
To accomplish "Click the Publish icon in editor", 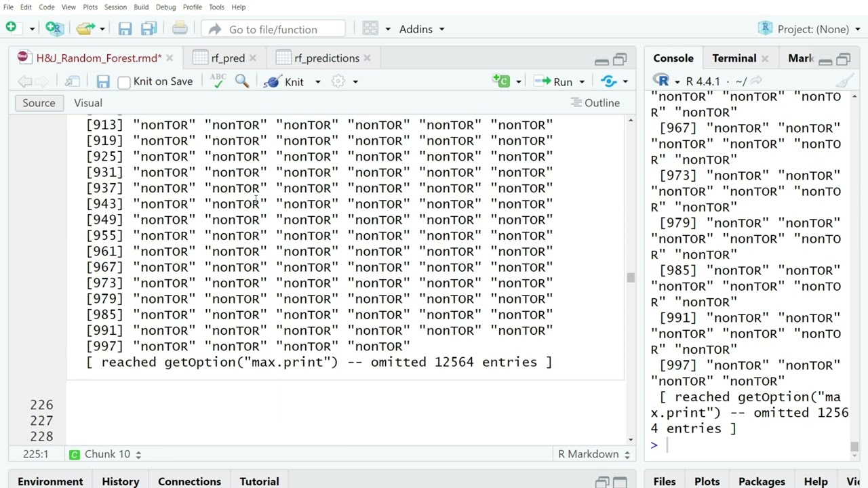I will click(609, 81).
